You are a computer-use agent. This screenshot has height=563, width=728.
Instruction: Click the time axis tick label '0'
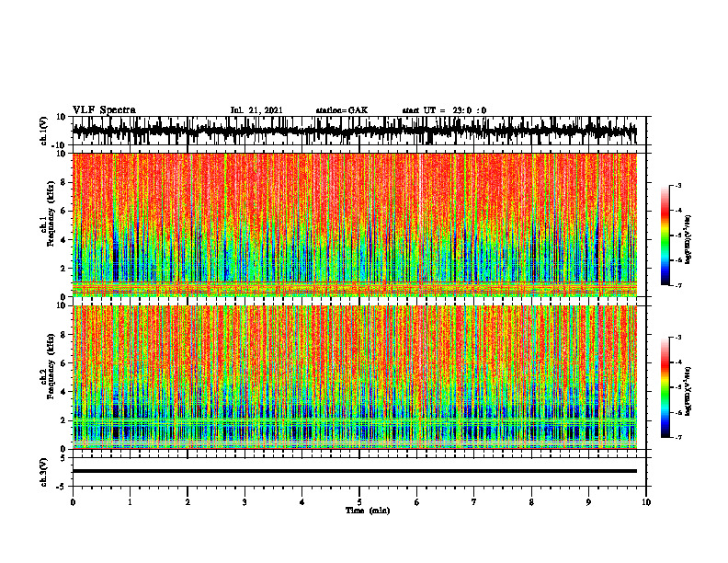pyautogui.click(x=73, y=502)
